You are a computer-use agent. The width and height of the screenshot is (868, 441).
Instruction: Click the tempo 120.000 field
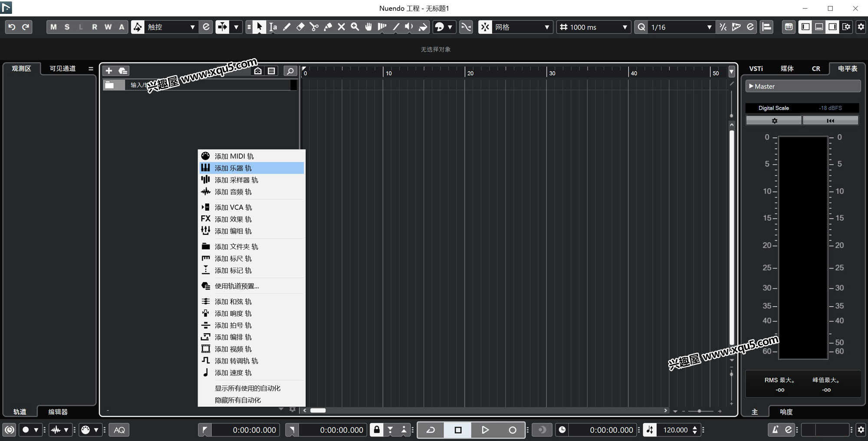click(675, 430)
